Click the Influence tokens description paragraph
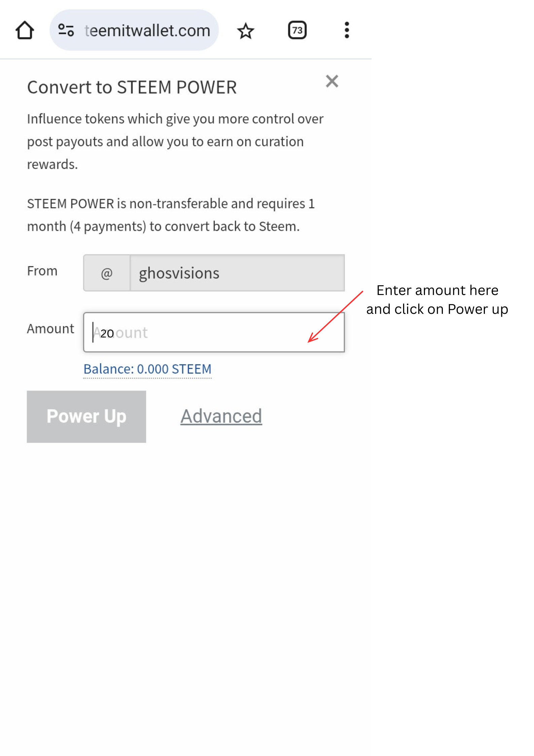 tap(175, 141)
